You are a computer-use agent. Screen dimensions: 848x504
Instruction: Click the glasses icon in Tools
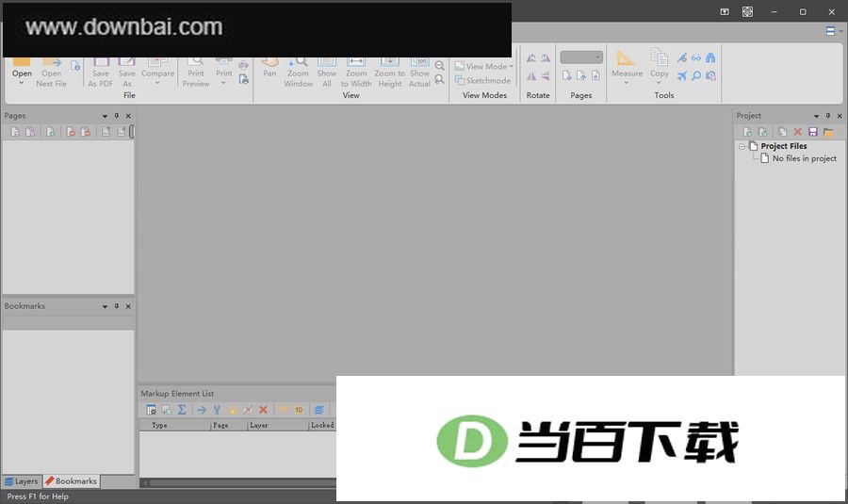696,57
